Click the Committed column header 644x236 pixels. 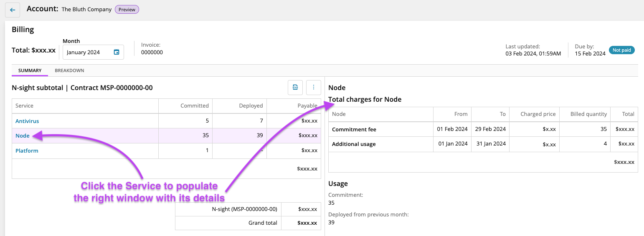(194, 106)
